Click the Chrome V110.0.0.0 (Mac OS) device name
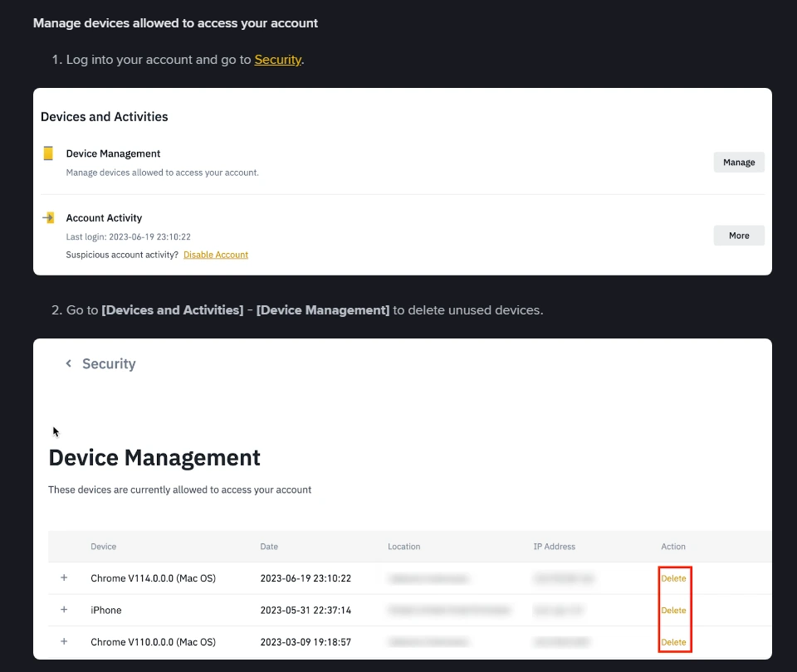 point(153,642)
